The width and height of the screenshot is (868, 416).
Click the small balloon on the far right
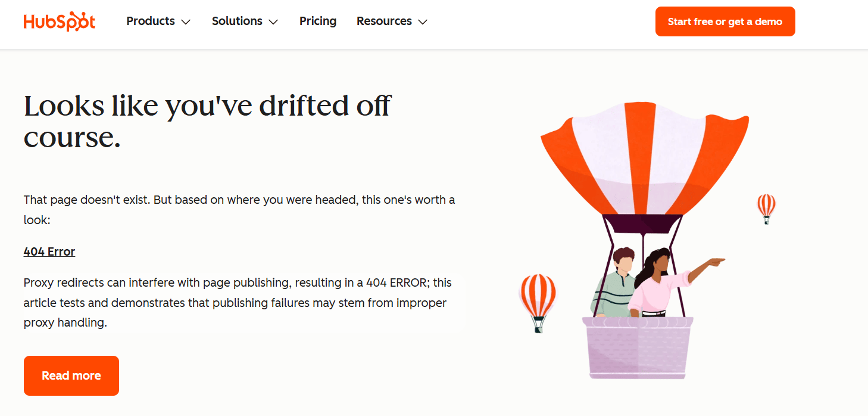(x=766, y=208)
